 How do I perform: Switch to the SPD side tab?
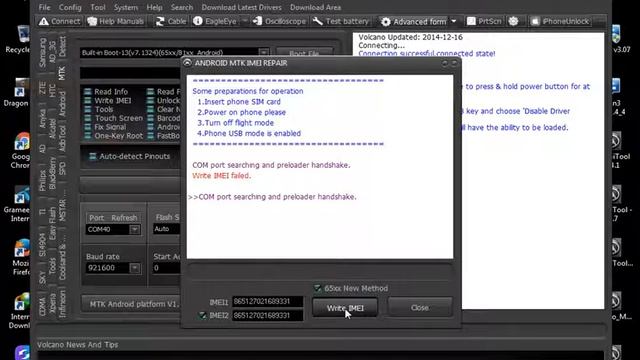point(62,168)
